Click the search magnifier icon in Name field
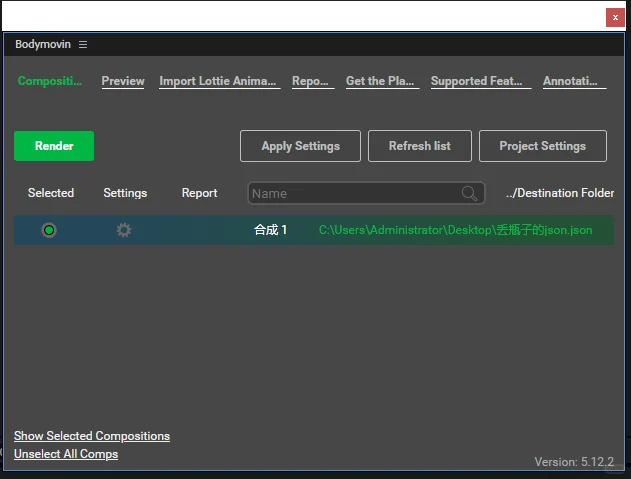 click(x=469, y=193)
